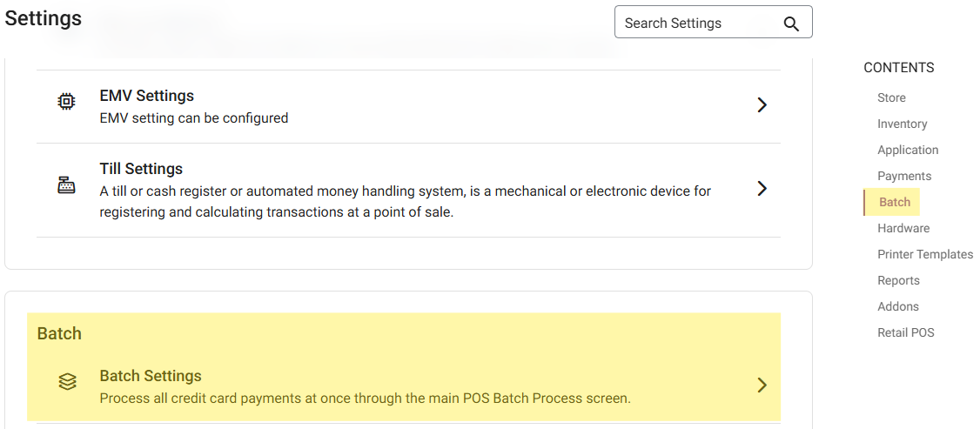Navigate to Payments in contents list
The width and height of the screenshot is (980, 429).
click(x=904, y=176)
